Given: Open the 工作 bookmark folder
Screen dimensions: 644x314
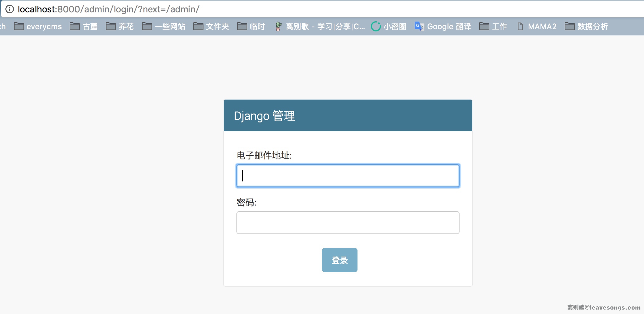Looking at the screenshot, I should click(x=493, y=26).
